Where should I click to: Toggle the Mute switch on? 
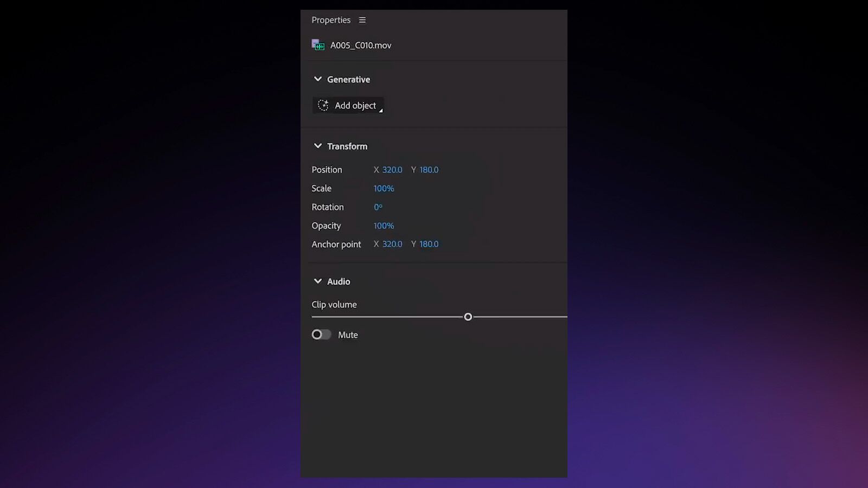pyautogui.click(x=321, y=335)
